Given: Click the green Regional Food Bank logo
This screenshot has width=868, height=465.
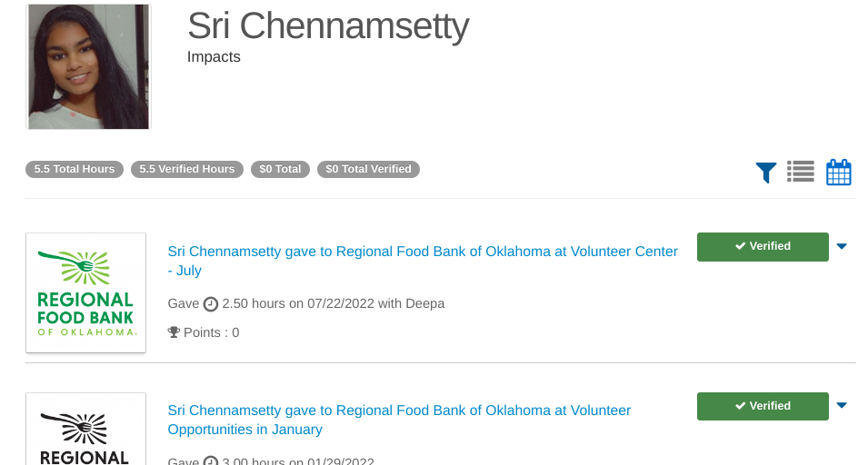Looking at the screenshot, I should (86, 292).
